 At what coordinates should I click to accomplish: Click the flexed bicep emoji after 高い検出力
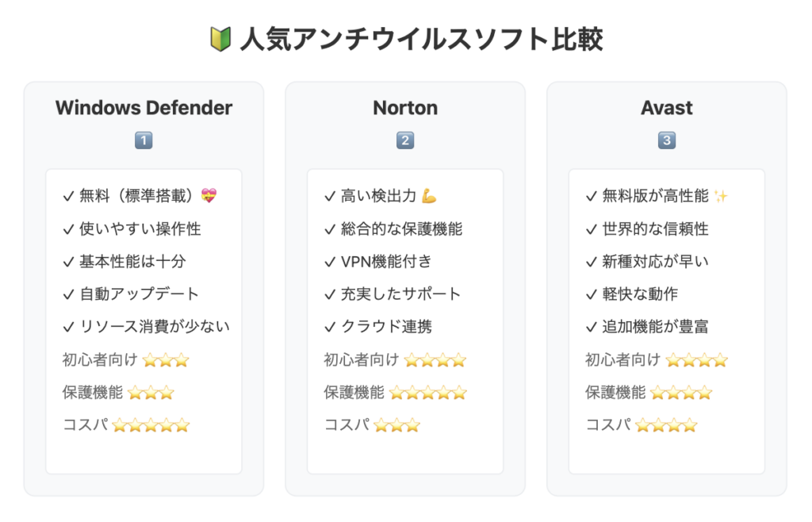coord(429,196)
